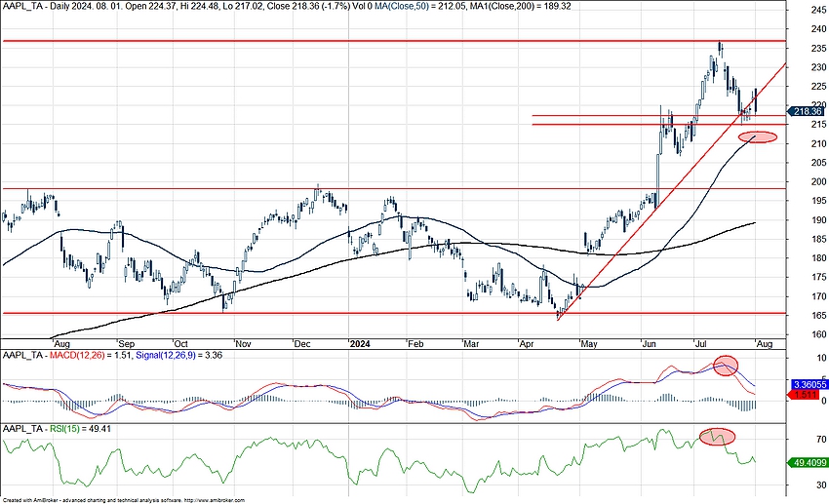Click the Dec month label

[x=302, y=344]
